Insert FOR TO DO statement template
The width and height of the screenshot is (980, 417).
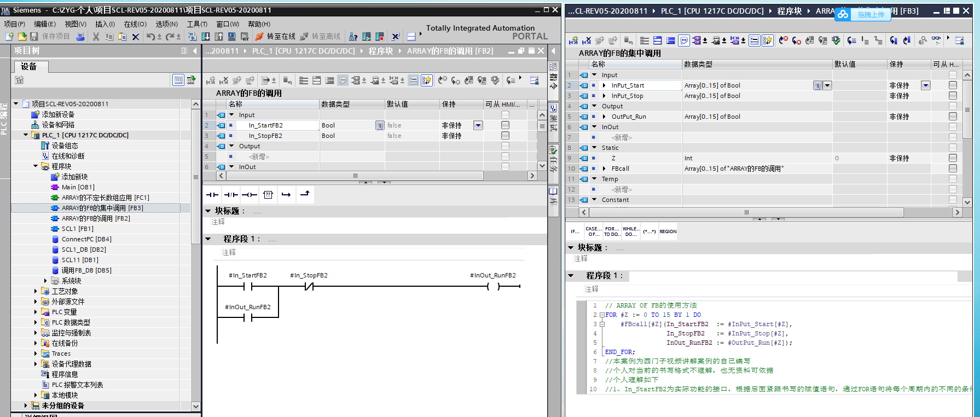click(612, 231)
